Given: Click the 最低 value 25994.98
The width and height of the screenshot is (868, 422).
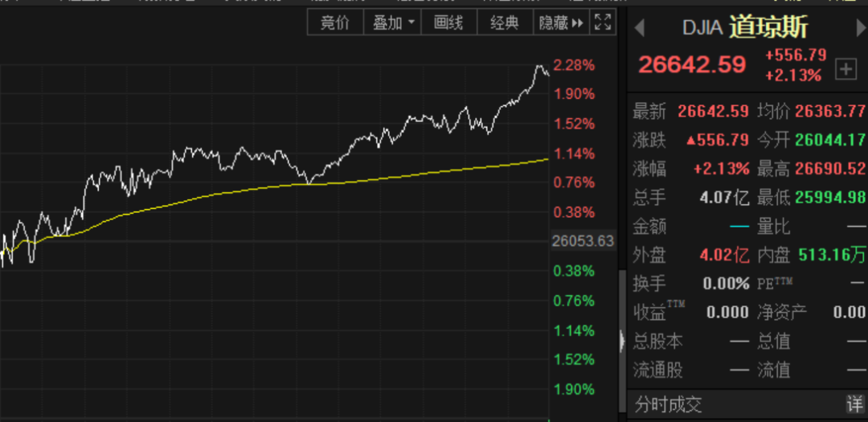Looking at the screenshot, I should click(829, 198).
